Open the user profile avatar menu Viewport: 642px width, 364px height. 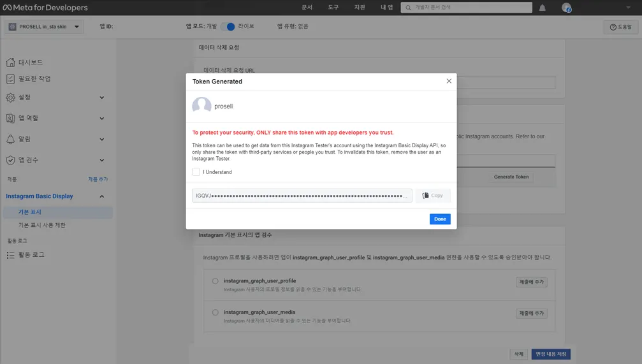coord(566,8)
